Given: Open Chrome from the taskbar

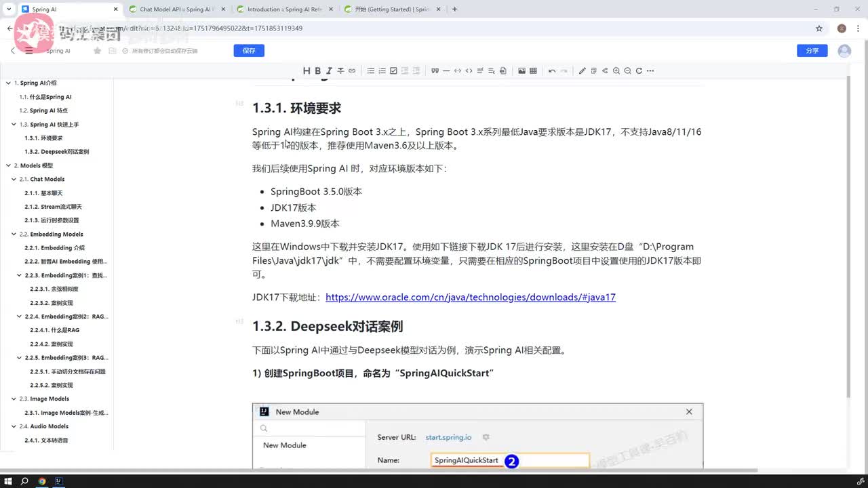Looking at the screenshot, I should tap(42, 481).
